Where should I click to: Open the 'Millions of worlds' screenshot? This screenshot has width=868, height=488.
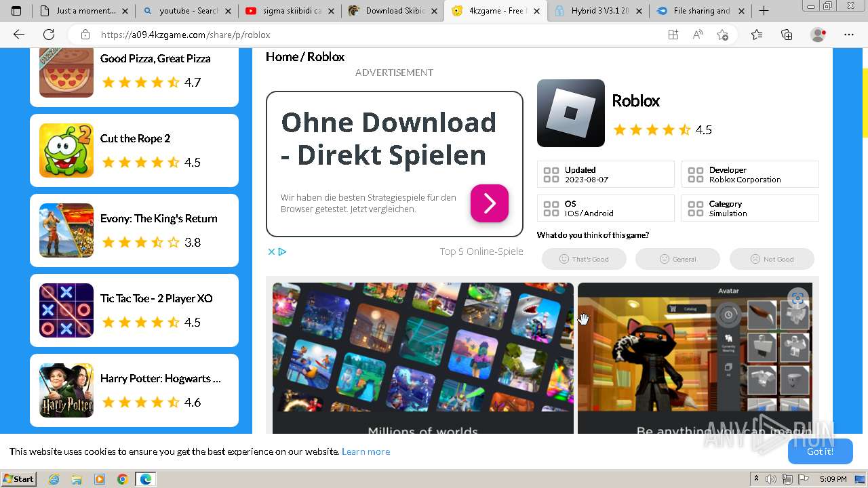coord(423,358)
